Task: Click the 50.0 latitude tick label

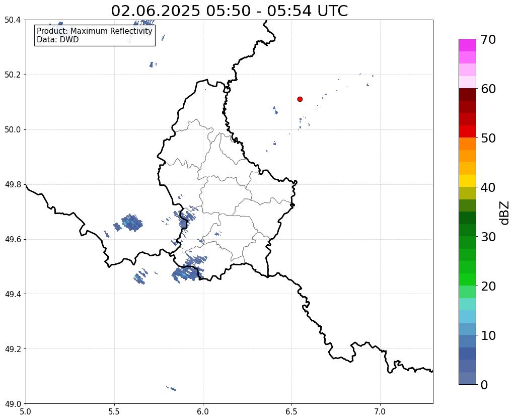Action: [x=13, y=130]
